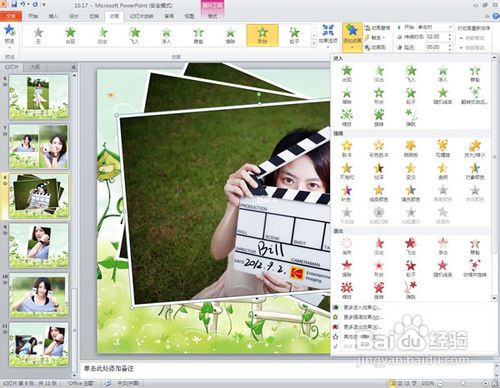Switch to the Insert ribbon tab
Screen dimensions: 500x388
click(53, 16)
